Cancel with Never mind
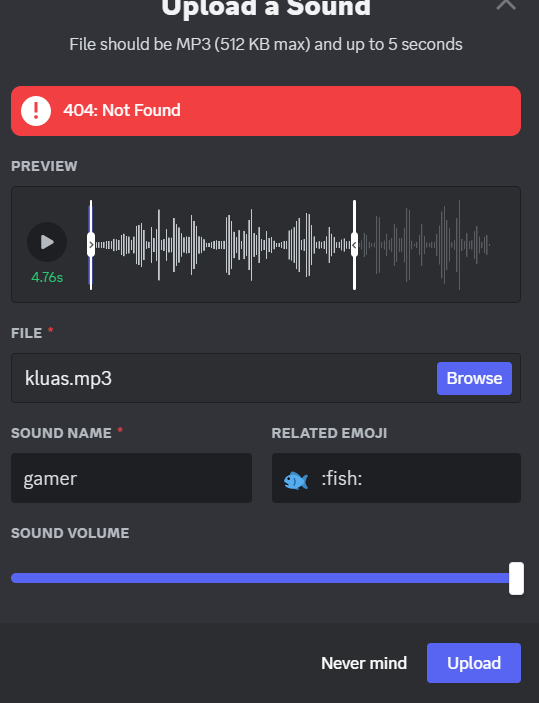539x703 pixels. pos(364,663)
